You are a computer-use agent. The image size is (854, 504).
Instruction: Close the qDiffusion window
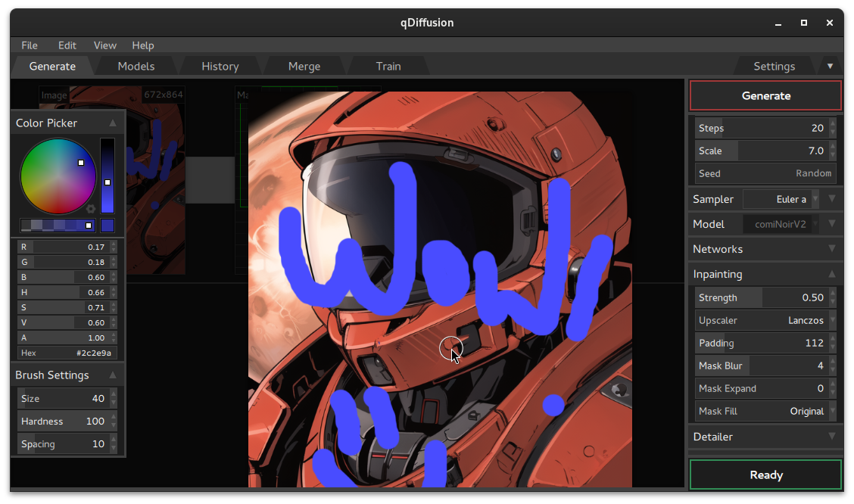coord(830,23)
